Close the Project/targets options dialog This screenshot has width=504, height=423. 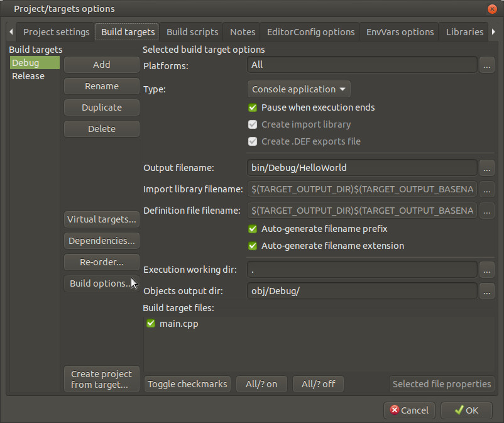click(x=493, y=9)
